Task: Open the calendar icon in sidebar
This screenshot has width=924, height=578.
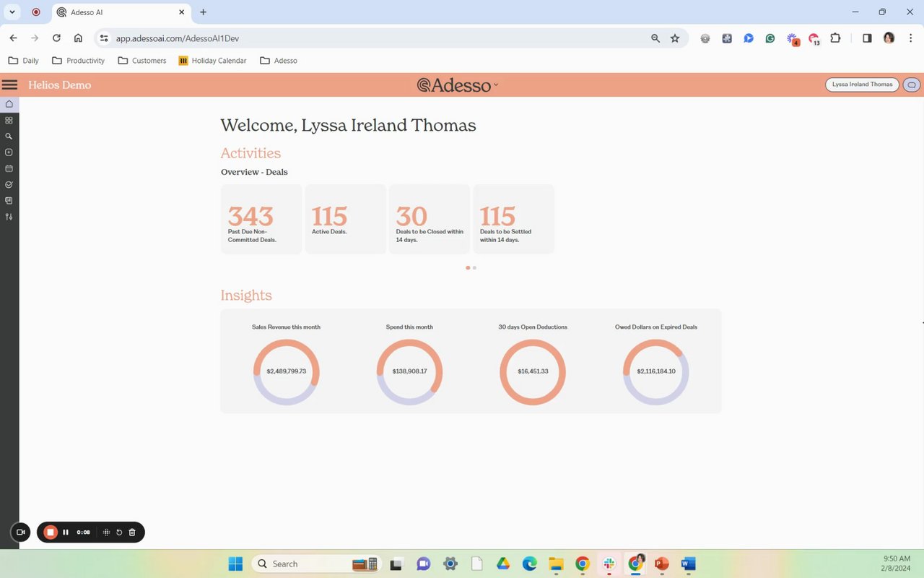Action: point(9,168)
